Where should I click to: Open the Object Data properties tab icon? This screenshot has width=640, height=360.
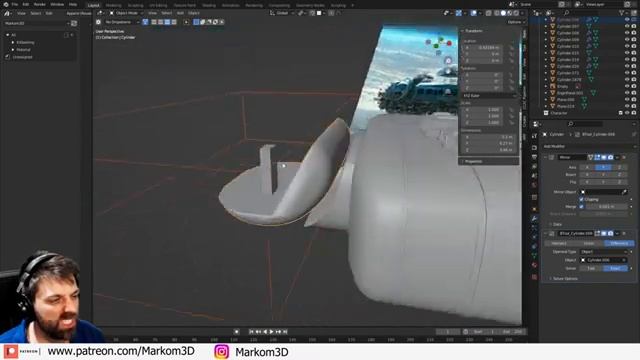pyautogui.click(x=534, y=256)
